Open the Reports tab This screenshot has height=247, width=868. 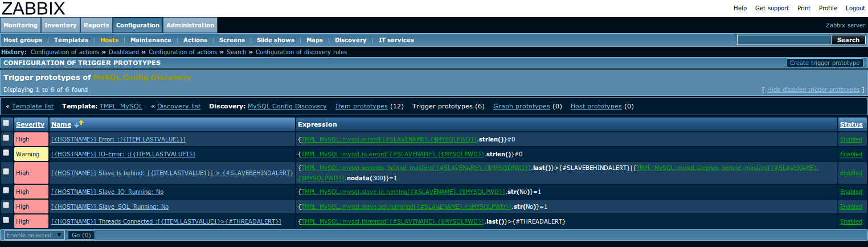coord(96,25)
